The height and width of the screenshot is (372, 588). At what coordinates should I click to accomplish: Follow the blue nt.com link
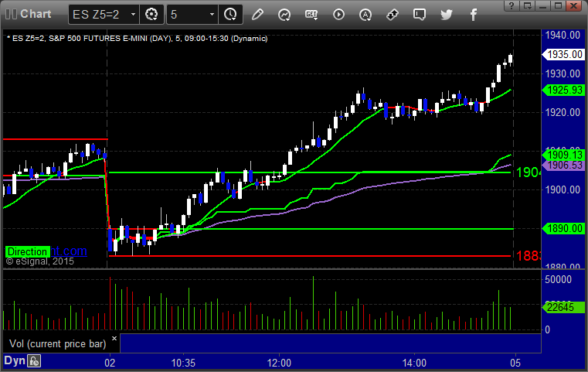(x=69, y=251)
